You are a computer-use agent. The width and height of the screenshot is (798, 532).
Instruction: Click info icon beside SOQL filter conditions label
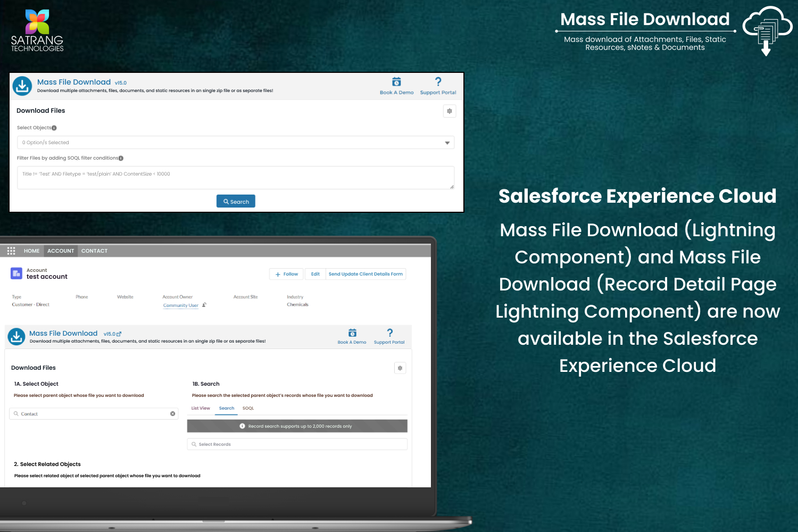[x=121, y=159]
